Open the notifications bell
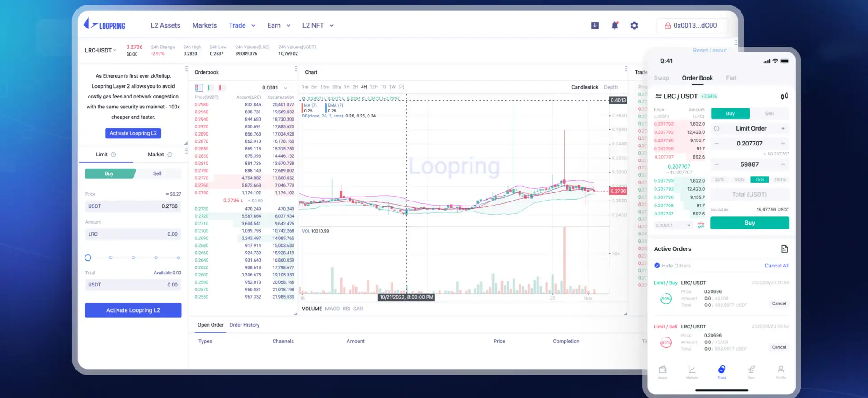This screenshot has height=398, width=868. pyautogui.click(x=614, y=26)
